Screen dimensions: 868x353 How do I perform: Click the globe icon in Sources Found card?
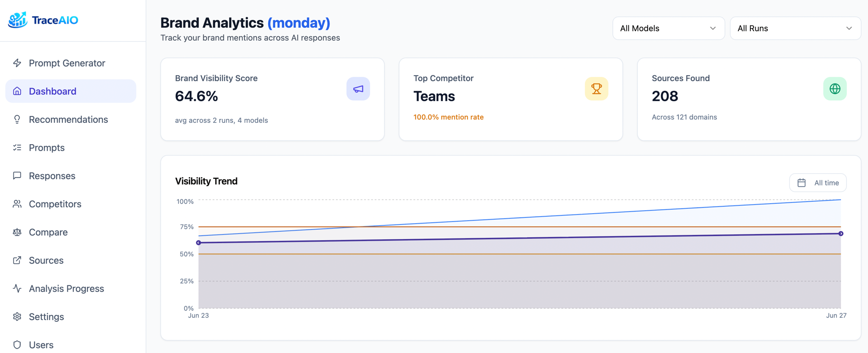(835, 89)
